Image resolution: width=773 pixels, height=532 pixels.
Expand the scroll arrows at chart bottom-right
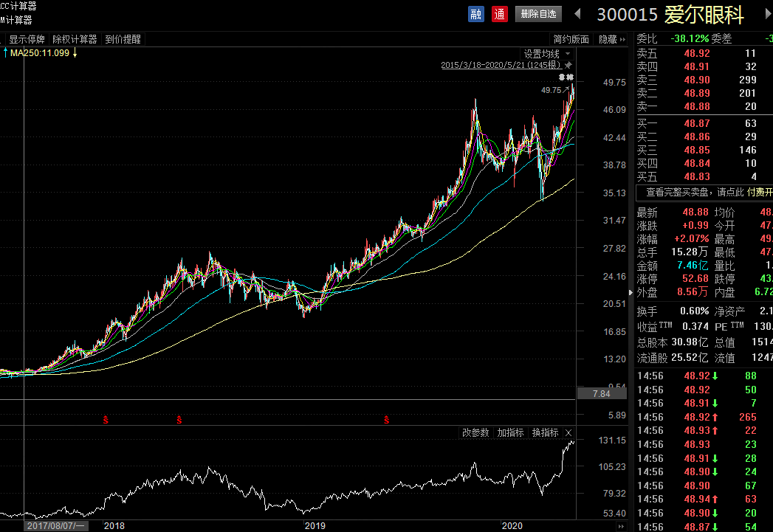(621, 526)
